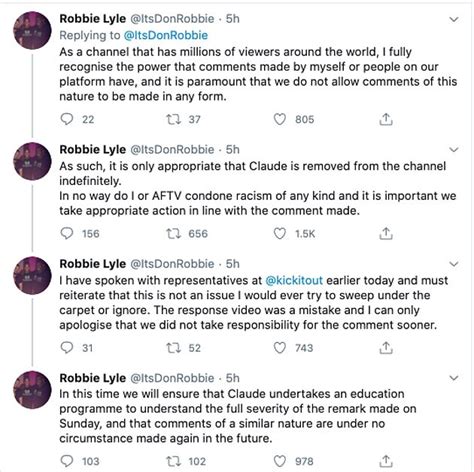This screenshot has width=474, height=472.
Task: Like the tweet with 1.5K likes
Action: coord(279,233)
